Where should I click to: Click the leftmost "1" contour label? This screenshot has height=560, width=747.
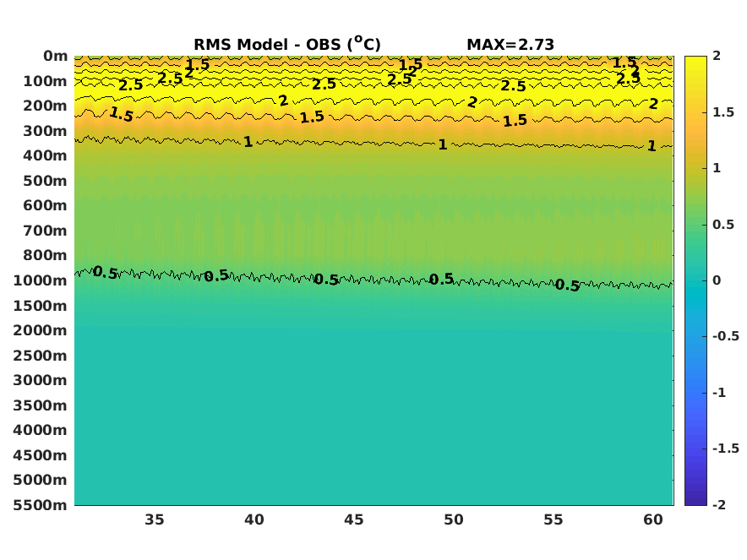pyautogui.click(x=248, y=142)
